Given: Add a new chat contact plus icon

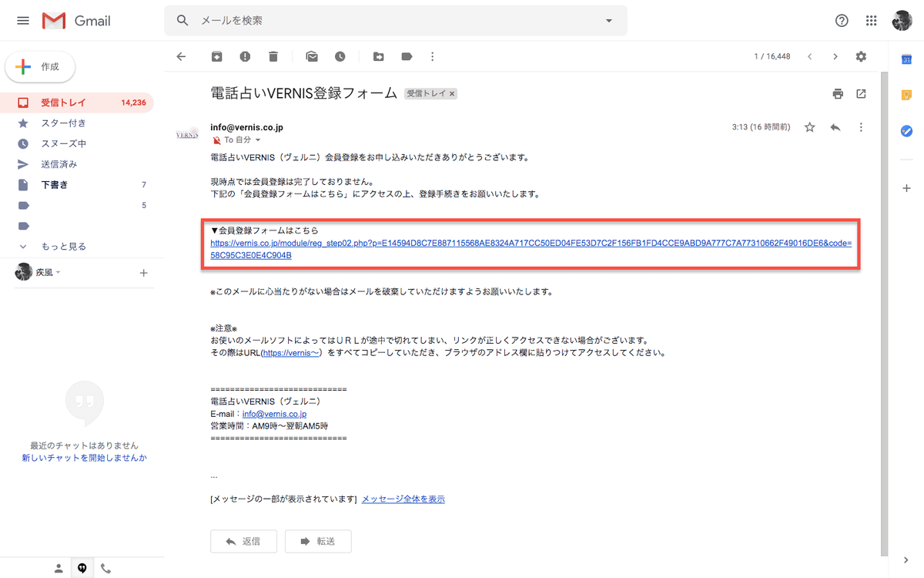Looking at the screenshot, I should tap(143, 273).
